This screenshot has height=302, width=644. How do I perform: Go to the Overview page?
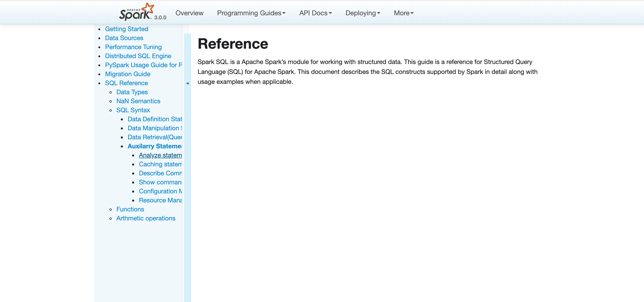[x=189, y=13]
